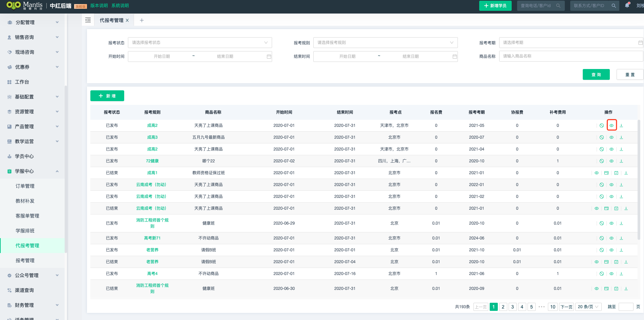Download the 成高3 row record

(x=621, y=137)
